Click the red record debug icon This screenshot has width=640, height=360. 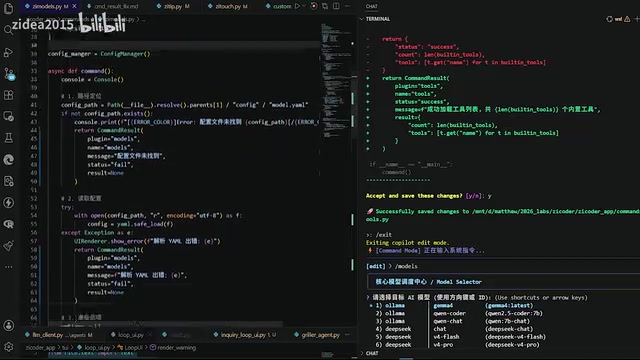tap(314, 6)
